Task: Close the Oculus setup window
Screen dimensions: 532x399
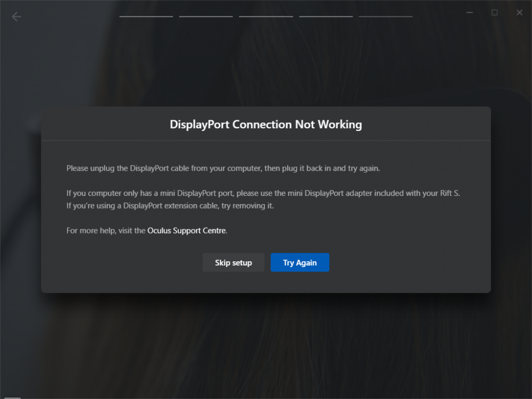Action: point(519,13)
